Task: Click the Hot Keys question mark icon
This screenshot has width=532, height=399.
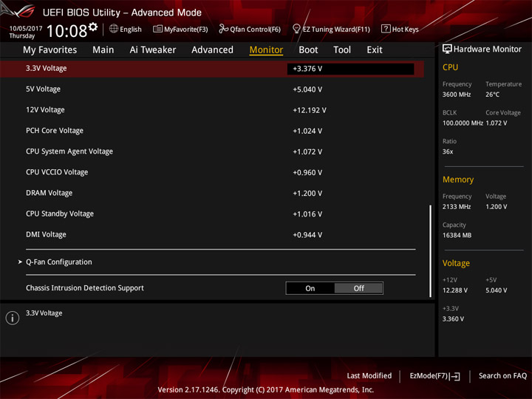Action: click(x=386, y=29)
